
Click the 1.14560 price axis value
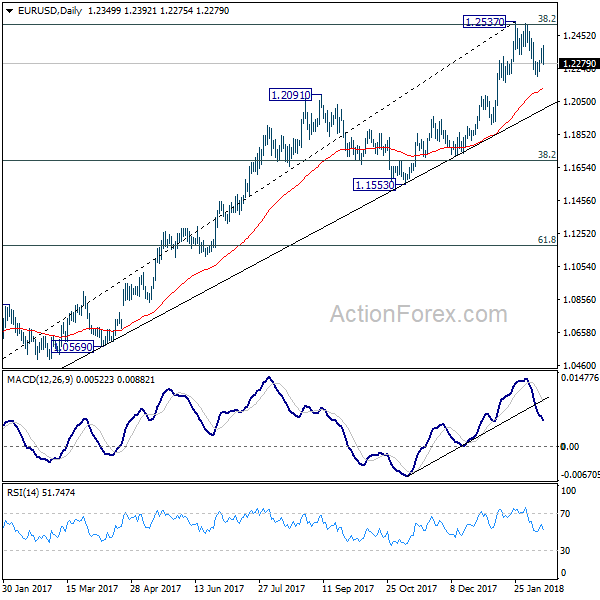579,201
